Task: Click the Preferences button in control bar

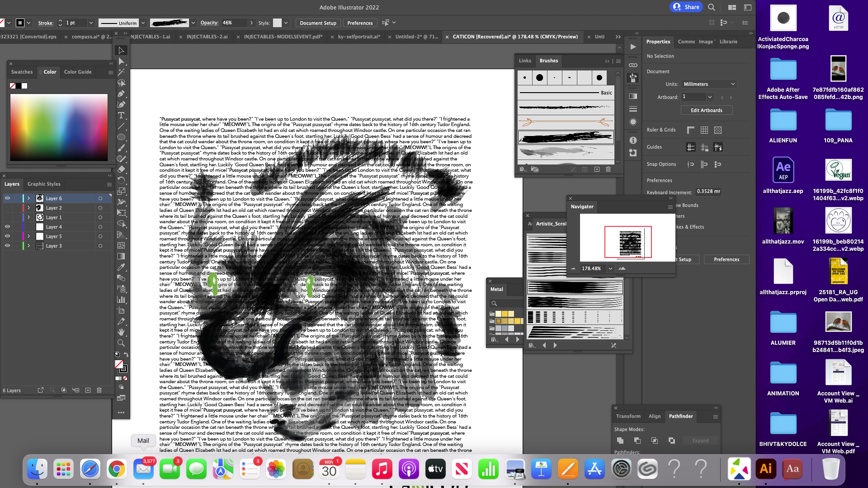Action: [360, 23]
